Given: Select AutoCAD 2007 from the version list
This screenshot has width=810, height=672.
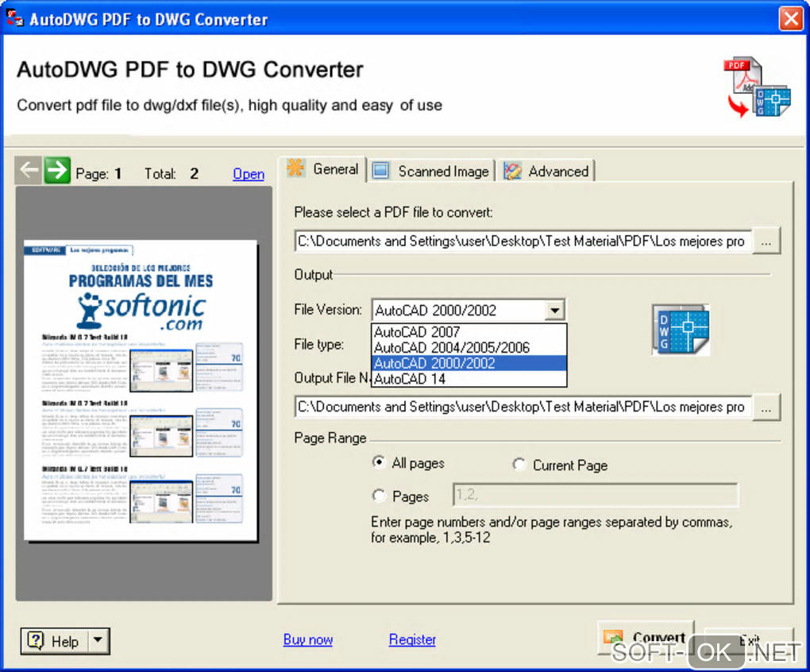Looking at the screenshot, I should (469, 331).
